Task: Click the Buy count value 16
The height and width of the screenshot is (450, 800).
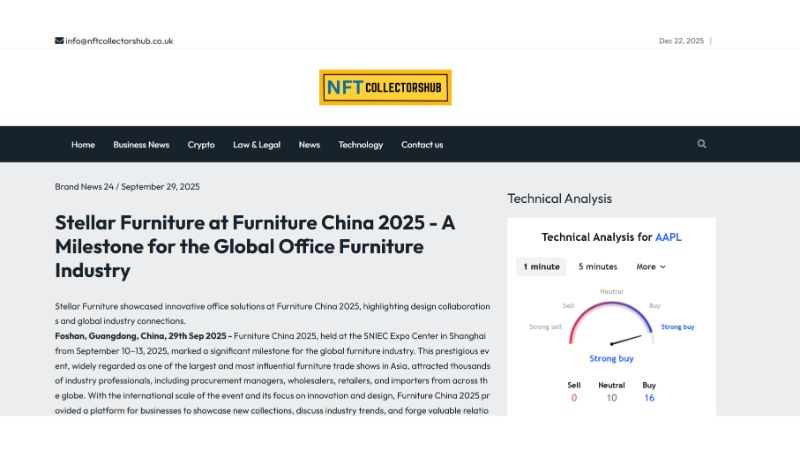Action: click(x=649, y=398)
